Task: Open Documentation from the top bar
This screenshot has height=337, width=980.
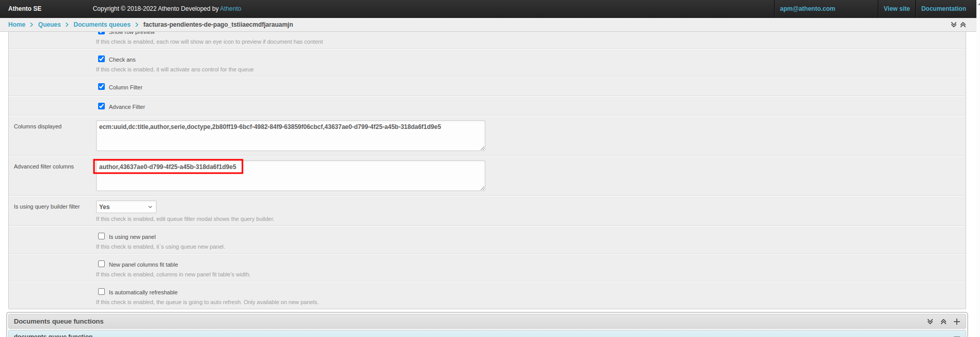Action: [x=943, y=9]
